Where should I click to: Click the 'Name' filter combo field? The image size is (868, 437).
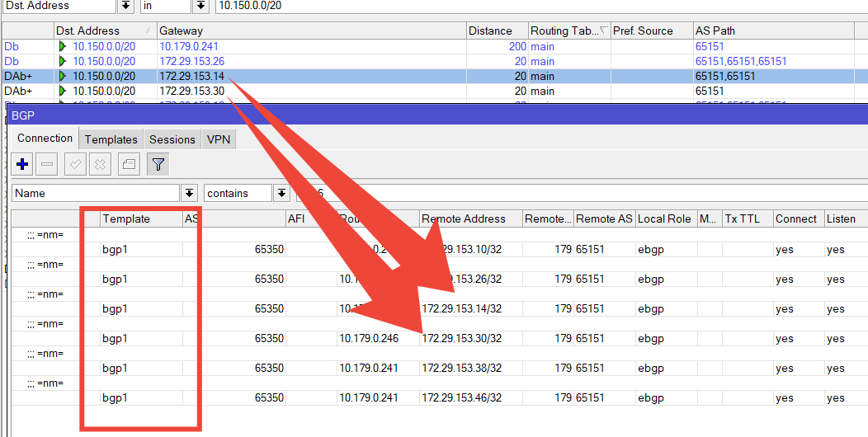pos(97,193)
